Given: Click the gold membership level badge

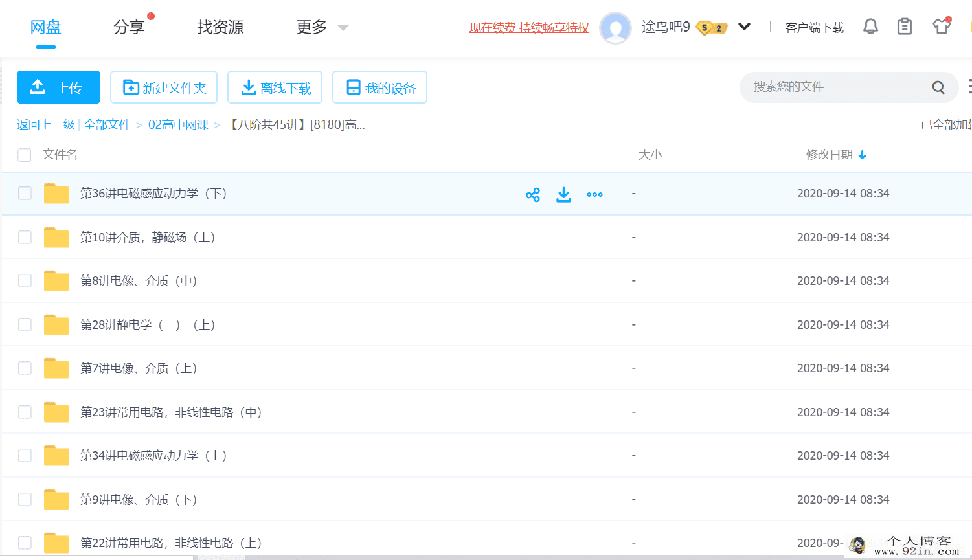Looking at the screenshot, I should coord(711,28).
